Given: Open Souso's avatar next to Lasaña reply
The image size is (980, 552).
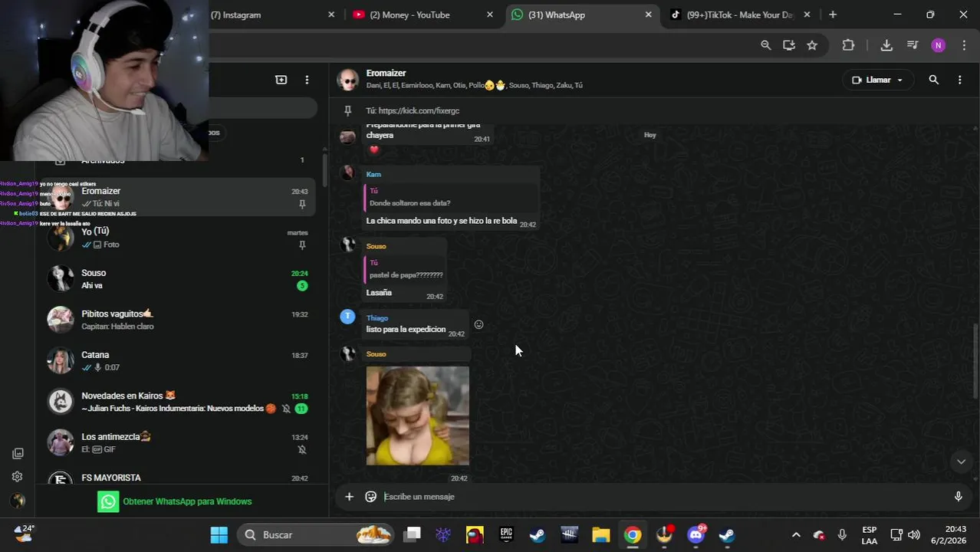Looking at the screenshot, I should (348, 245).
